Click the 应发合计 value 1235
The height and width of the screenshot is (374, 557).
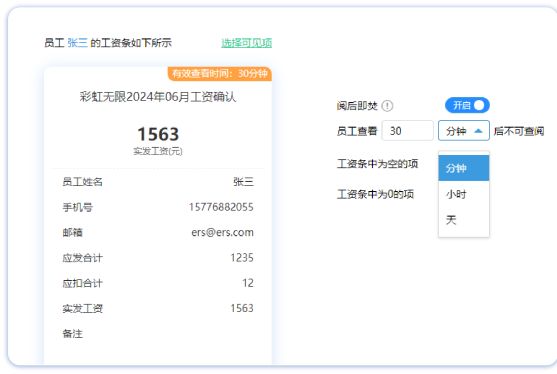[242, 258]
